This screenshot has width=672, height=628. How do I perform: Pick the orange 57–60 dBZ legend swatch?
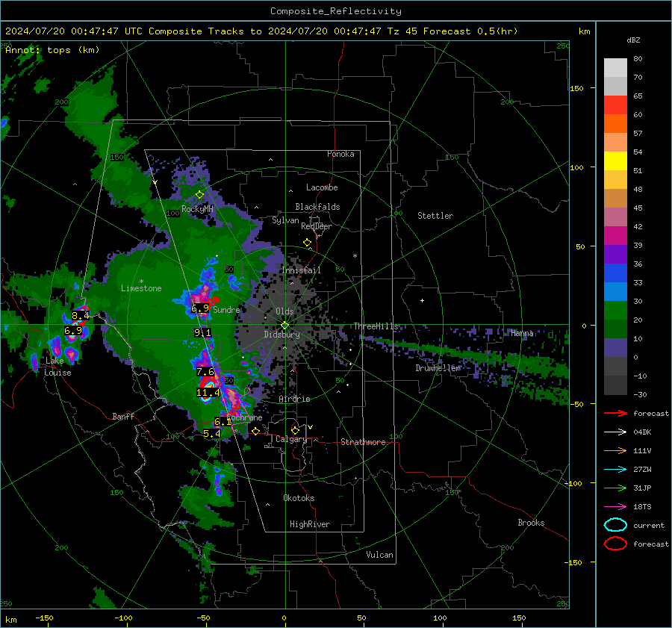click(615, 124)
